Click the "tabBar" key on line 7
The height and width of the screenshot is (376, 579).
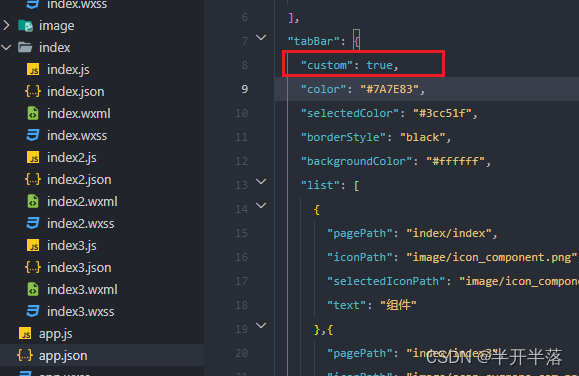coord(314,41)
